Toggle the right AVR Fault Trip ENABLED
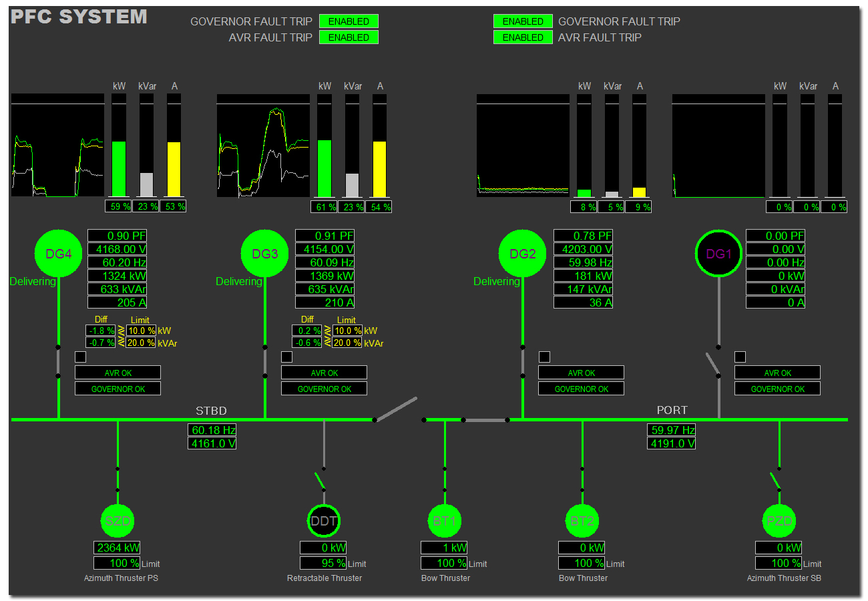The height and width of the screenshot is (601, 868). pos(523,38)
